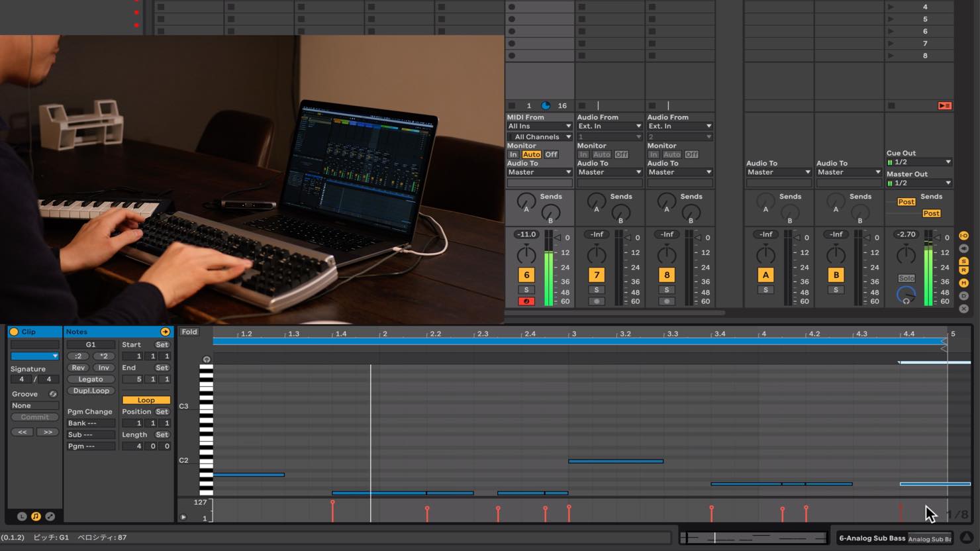
Task: Show the Launch box with the L icon
Action: point(22,516)
